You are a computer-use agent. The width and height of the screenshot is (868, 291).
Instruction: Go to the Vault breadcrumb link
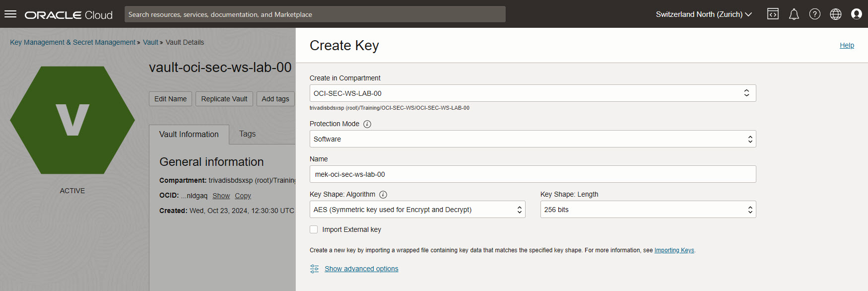click(x=150, y=42)
